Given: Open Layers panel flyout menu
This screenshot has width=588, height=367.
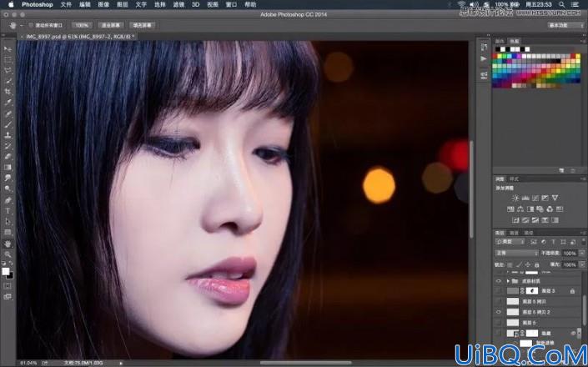Looking at the screenshot, I should 583,234.
